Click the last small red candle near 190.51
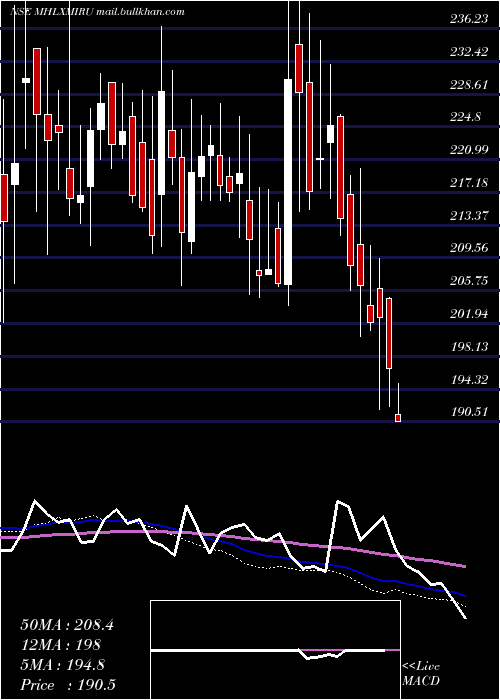 tap(398, 418)
